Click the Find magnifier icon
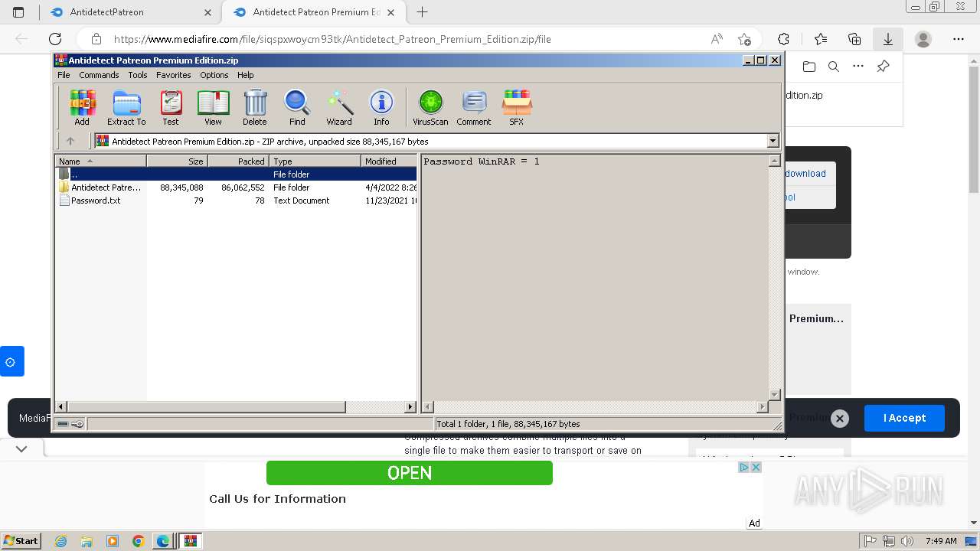This screenshot has height=551, width=980. [x=297, y=107]
